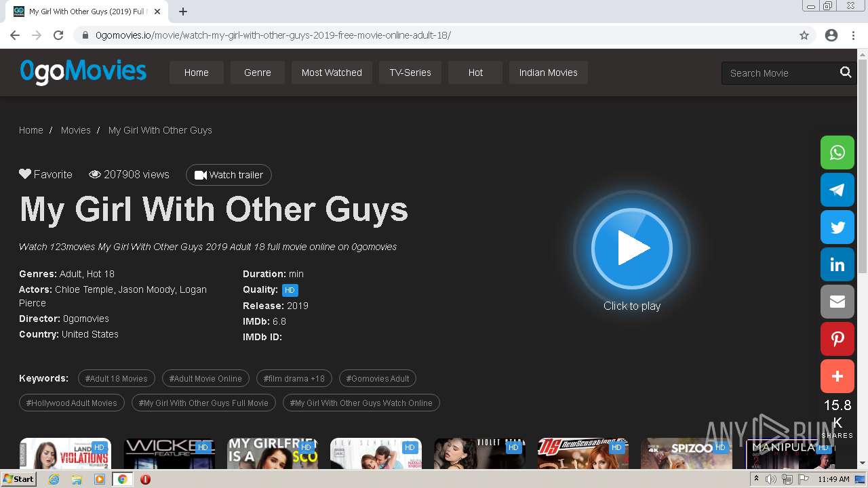The image size is (868, 488).
Task: Open the Home nav item
Action: click(x=197, y=73)
